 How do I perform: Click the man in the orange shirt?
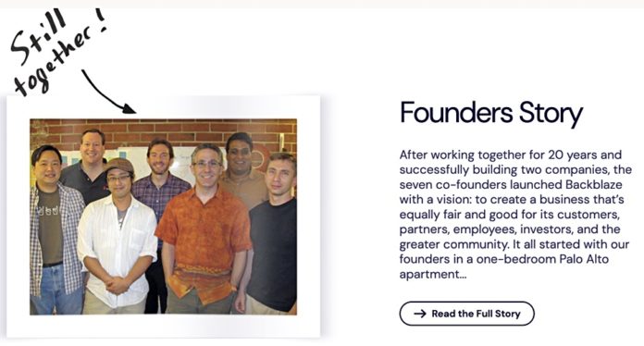(205, 229)
